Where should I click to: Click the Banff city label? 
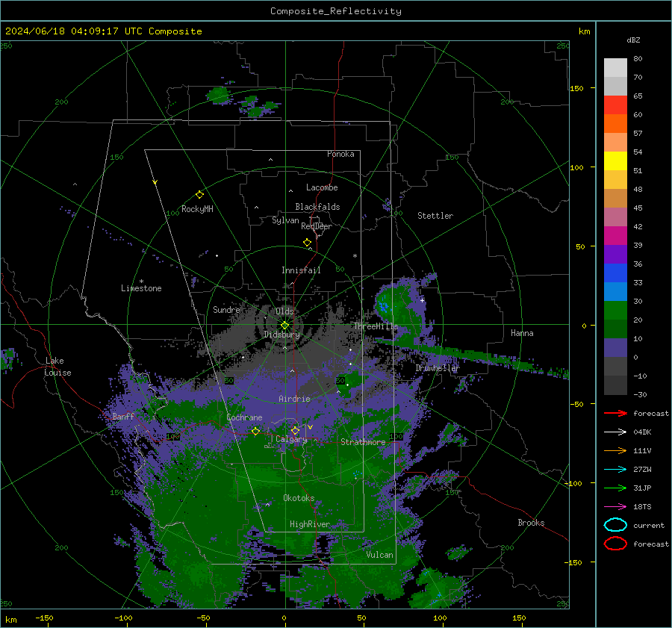123,416
